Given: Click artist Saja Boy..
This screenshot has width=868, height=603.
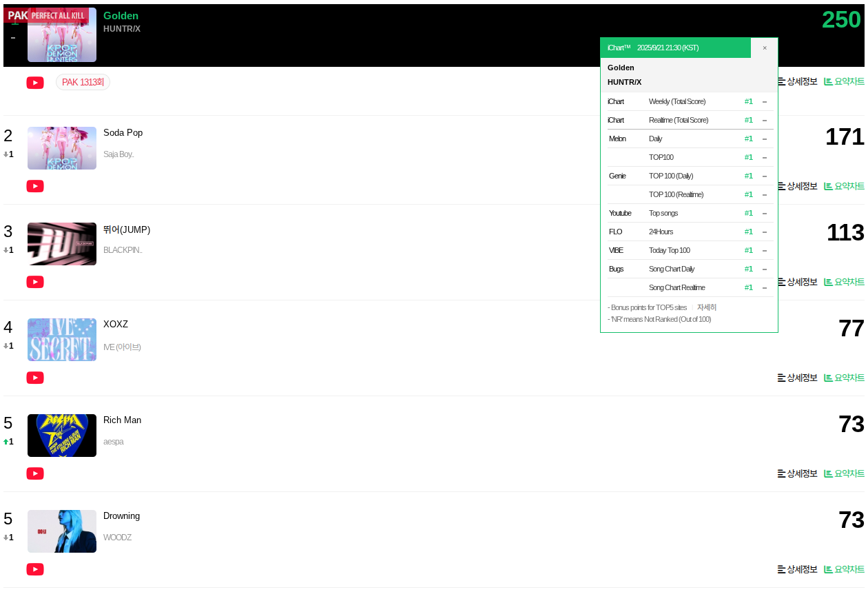Looking at the screenshot, I should coord(118,154).
